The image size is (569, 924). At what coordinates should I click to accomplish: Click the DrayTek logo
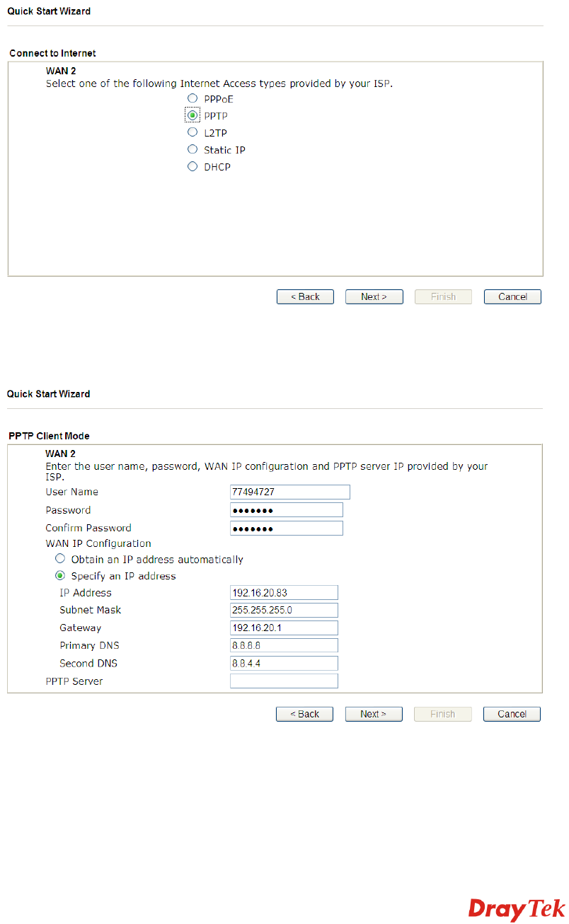[516, 909]
